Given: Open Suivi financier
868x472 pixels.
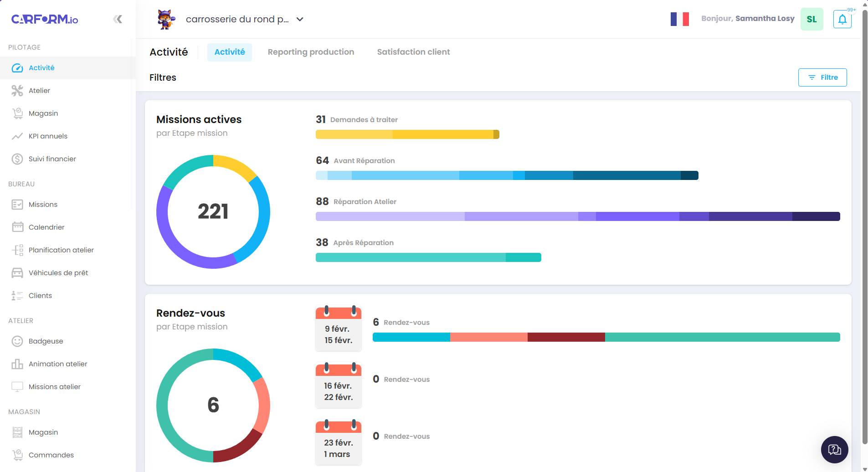Looking at the screenshot, I should click(51, 159).
